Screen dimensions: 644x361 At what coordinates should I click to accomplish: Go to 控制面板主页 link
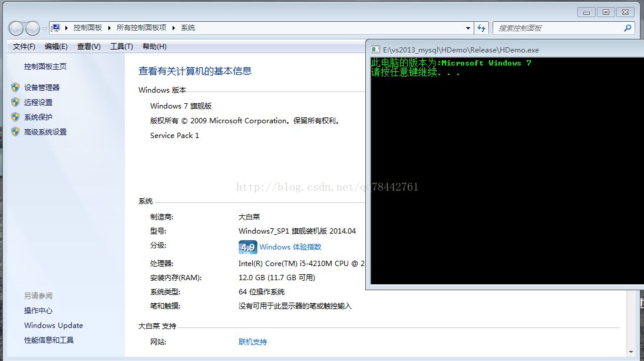pyautogui.click(x=45, y=67)
